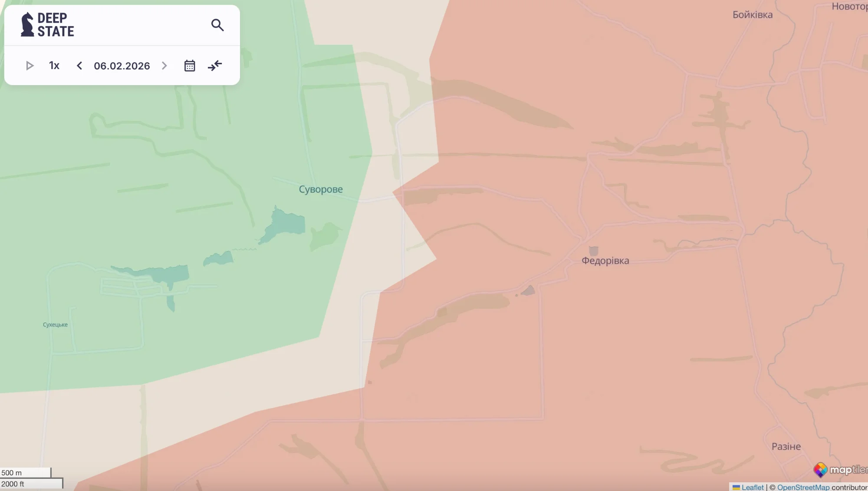
Task: Click the Федорівка village label
Action: coord(605,261)
